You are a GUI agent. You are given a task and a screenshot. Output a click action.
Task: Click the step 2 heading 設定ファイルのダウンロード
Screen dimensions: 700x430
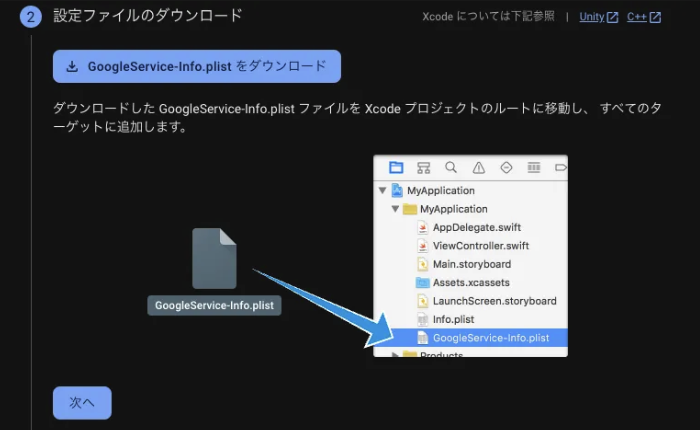148,16
